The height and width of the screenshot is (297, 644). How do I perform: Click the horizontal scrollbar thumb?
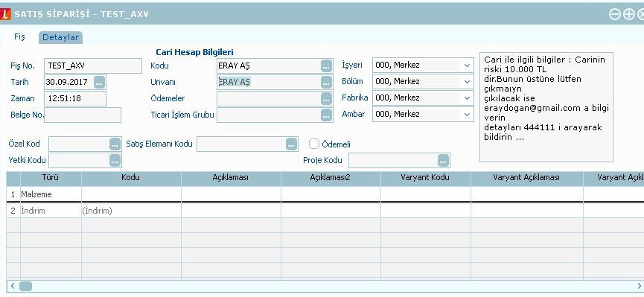[x=25, y=286]
